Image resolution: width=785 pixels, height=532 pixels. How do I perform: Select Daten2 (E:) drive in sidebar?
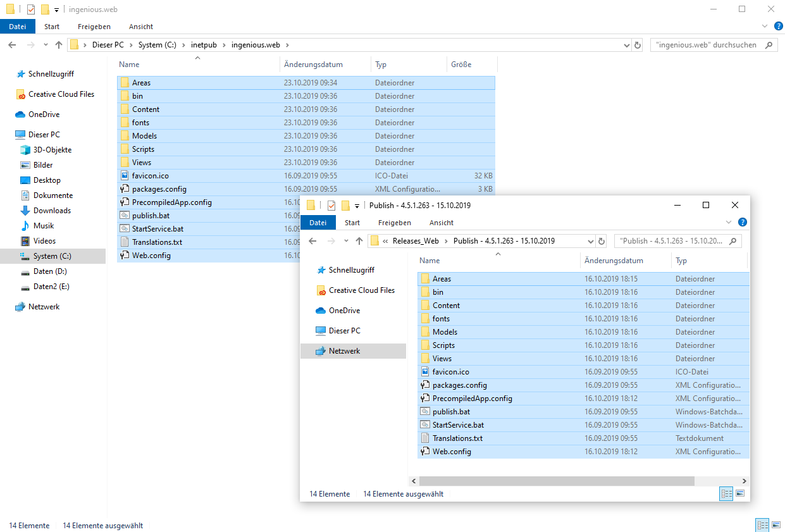coord(51,287)
